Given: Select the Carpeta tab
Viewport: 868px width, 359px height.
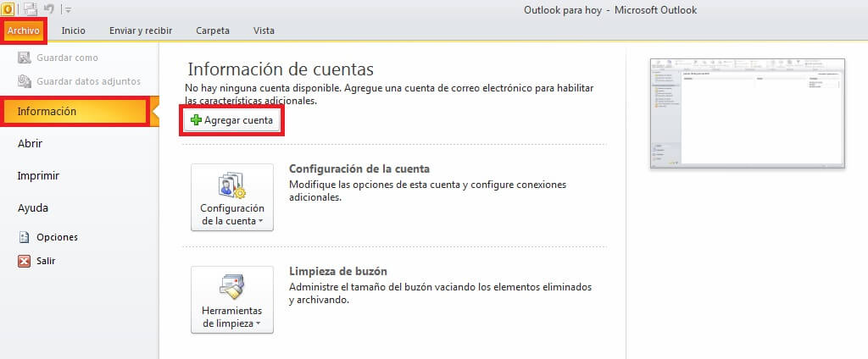Looking at the screenshot, I should [213, 30].
